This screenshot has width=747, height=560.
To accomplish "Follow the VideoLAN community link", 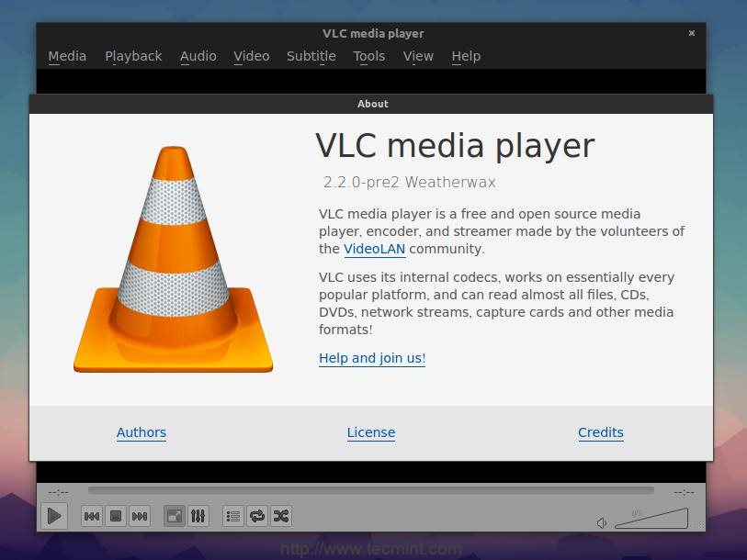I will (x=374, y=249).
